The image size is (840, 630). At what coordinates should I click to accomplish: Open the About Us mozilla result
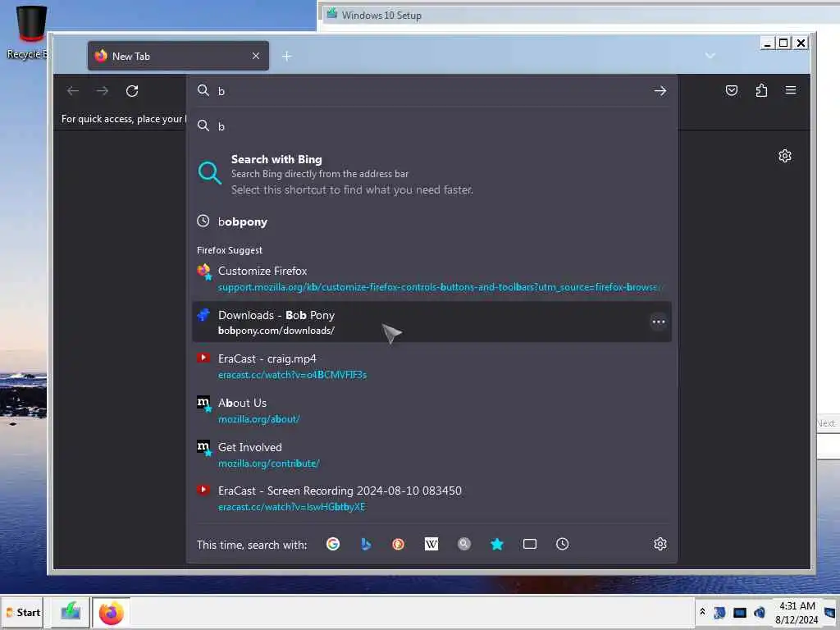431,410
